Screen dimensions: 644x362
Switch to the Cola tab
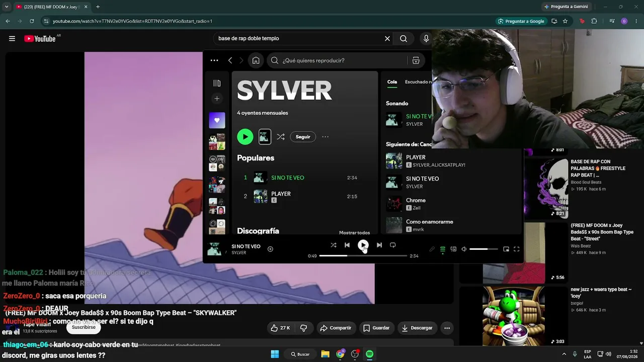392,82
